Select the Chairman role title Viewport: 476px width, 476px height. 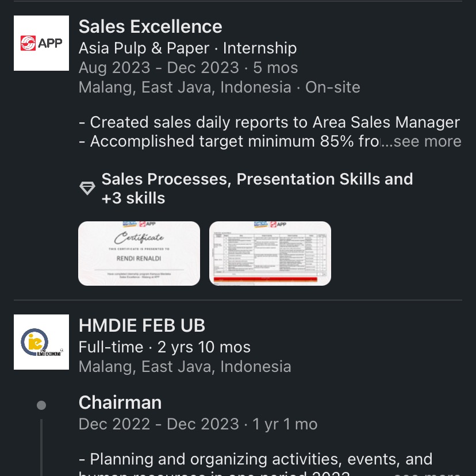click(120, 402)
